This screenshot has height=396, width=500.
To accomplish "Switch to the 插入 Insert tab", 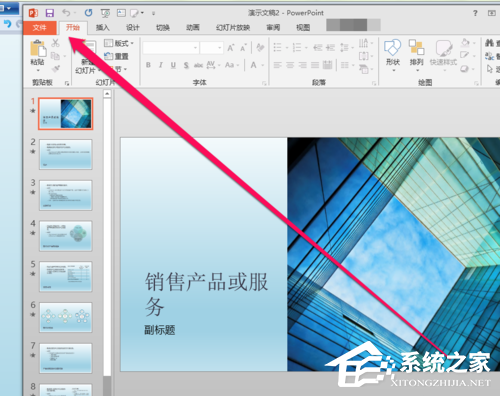I will [x=102, y=28].
